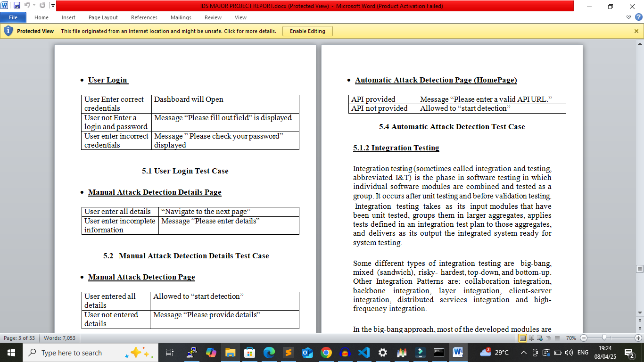This screenshot has height=362, width=644.
Task: Open PuTTY from the taskbar
Action: [191, 353]
